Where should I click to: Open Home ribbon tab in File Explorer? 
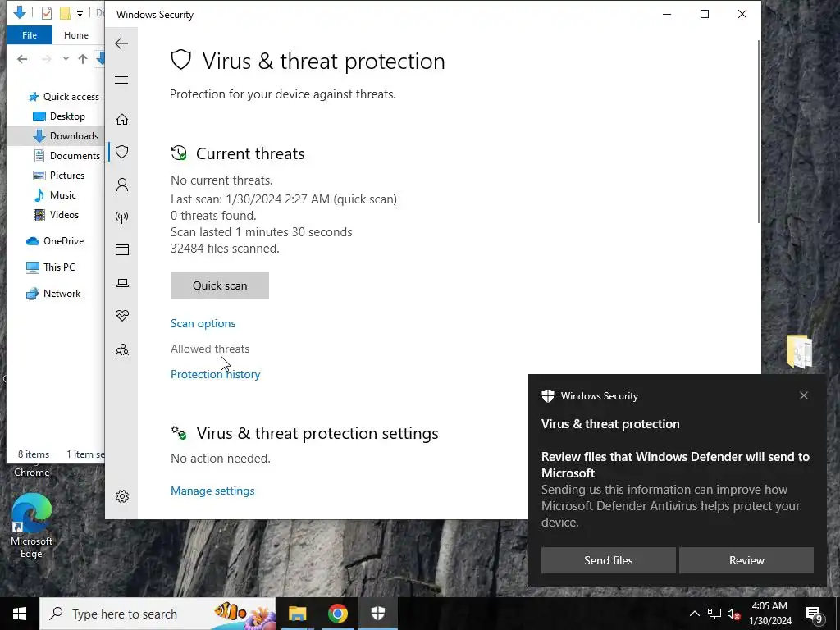pos(76,35)
